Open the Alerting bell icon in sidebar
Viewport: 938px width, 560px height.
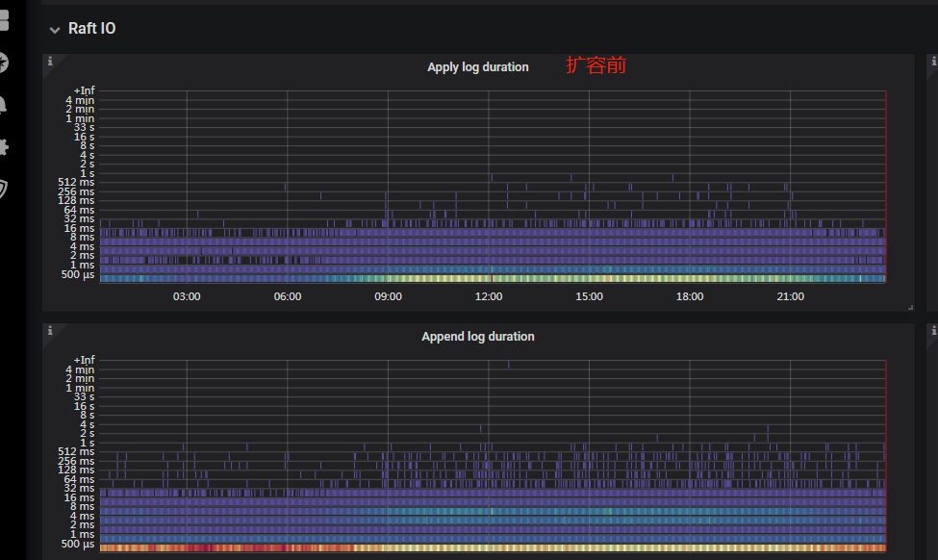(3, 104)
